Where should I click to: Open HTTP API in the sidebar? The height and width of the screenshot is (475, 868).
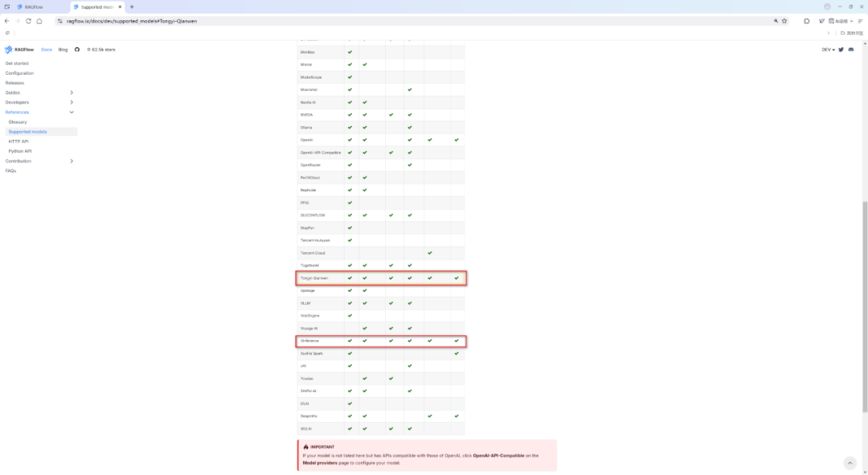tap(18, 141)
